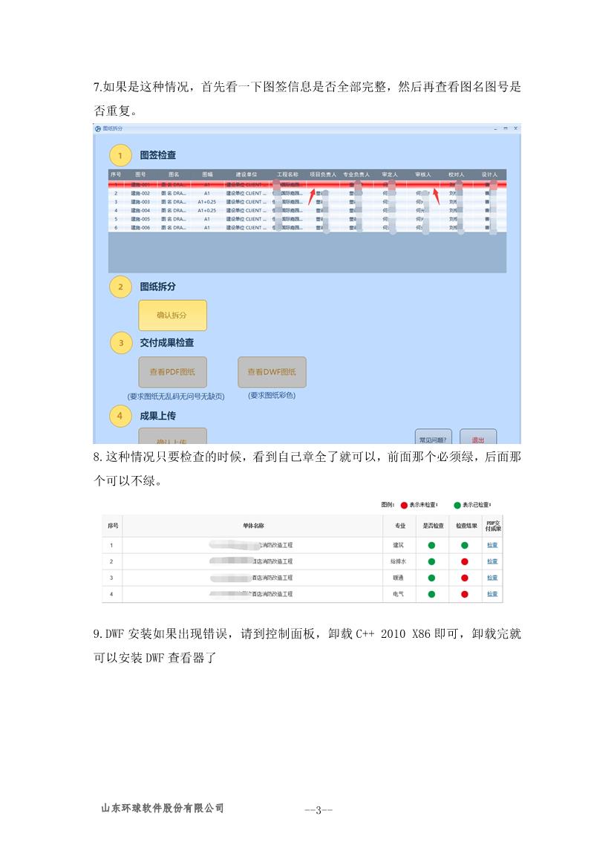Open the 检查 link for 电气
Screen dimensions: 614x868
pyautogui.click(x=492, y=594)
